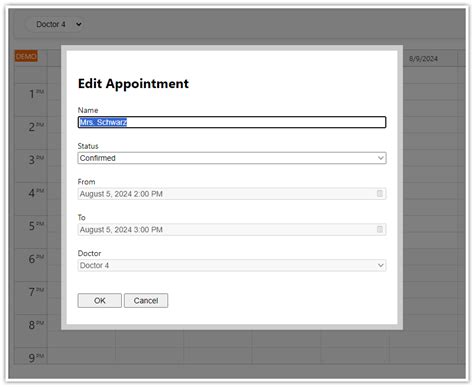474x387 pixels.
Task: Click the 6 PM time row label
Action: [36, 259]
